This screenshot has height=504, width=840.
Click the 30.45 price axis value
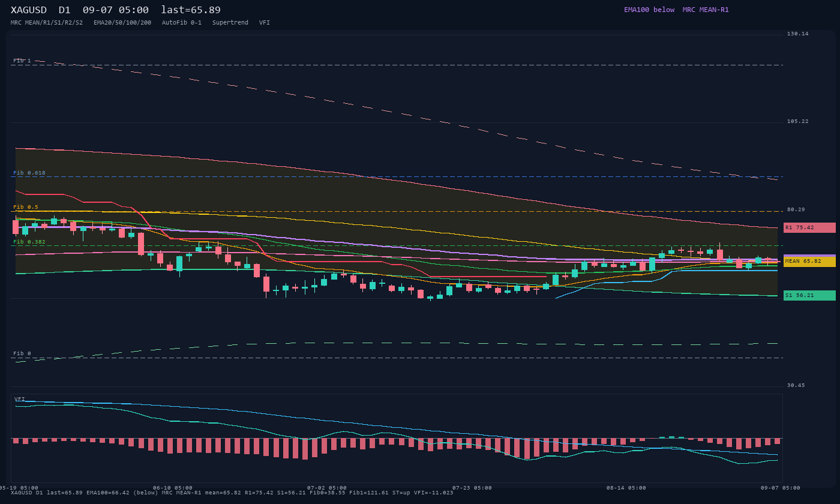click(796, 385)
